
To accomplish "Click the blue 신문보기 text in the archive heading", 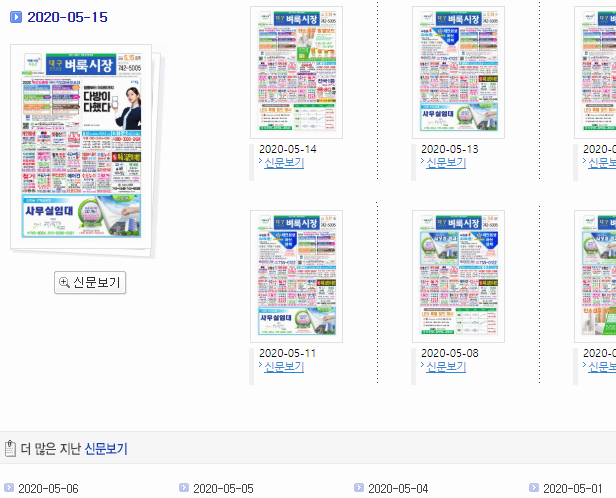I will pyautogui.click(x=106, y=449).
